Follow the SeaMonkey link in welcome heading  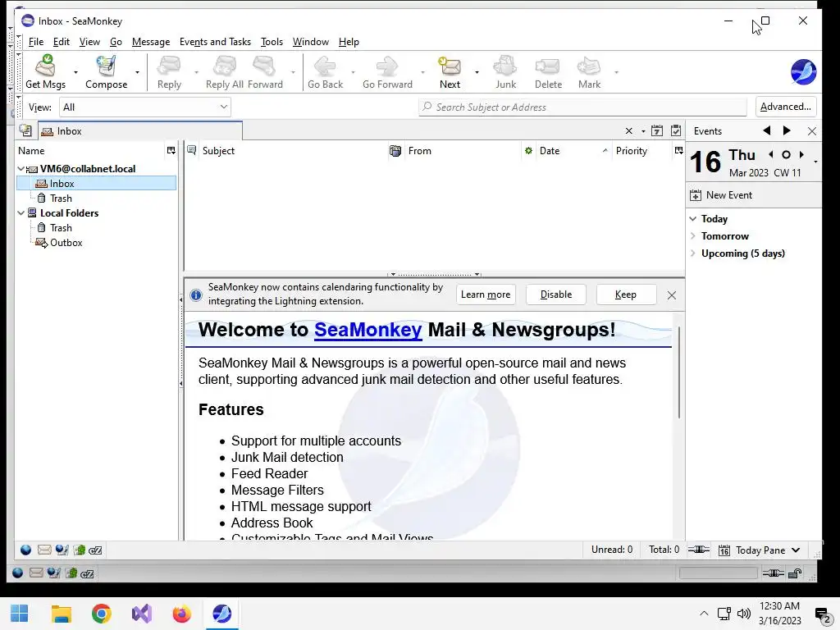pyautogui.click(x=368, y=330)
